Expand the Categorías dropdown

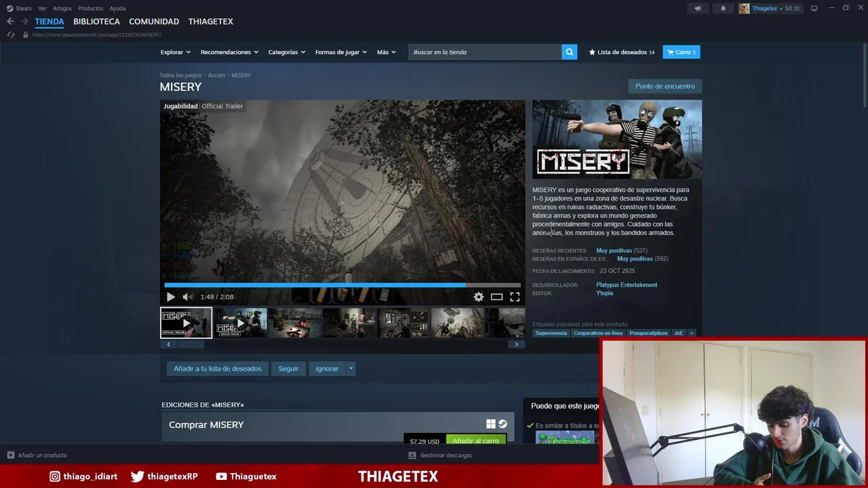[286, 52]
